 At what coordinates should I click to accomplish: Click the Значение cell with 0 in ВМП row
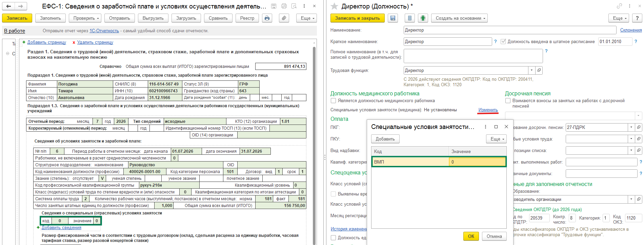477,162
